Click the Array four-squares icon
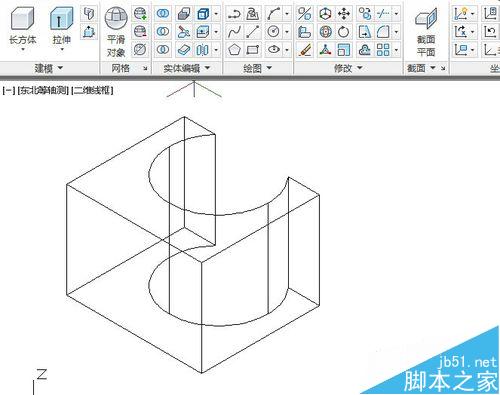The image size is (500, 395). [383, 50]
